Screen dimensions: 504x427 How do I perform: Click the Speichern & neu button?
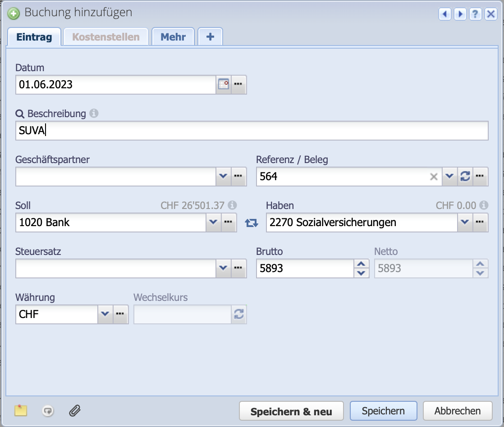[291, 411]
